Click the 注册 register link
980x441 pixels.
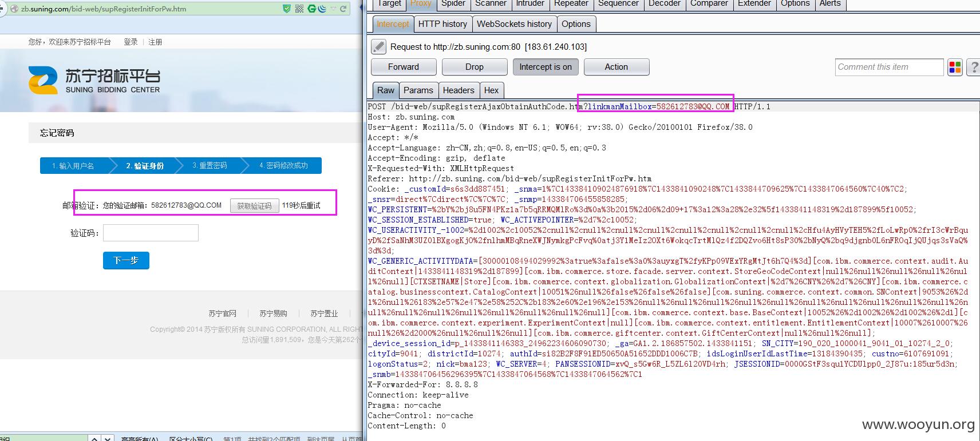tap(155, 42)
